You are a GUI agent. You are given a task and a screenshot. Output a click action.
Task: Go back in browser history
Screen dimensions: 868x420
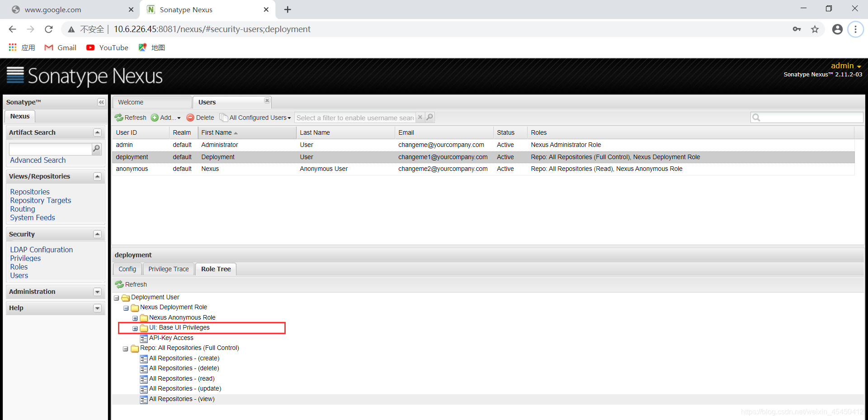click(x=12, y=29)
